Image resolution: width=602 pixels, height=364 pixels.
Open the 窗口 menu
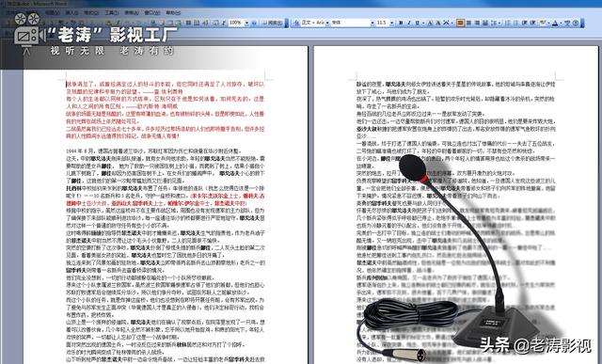point(152,12)
